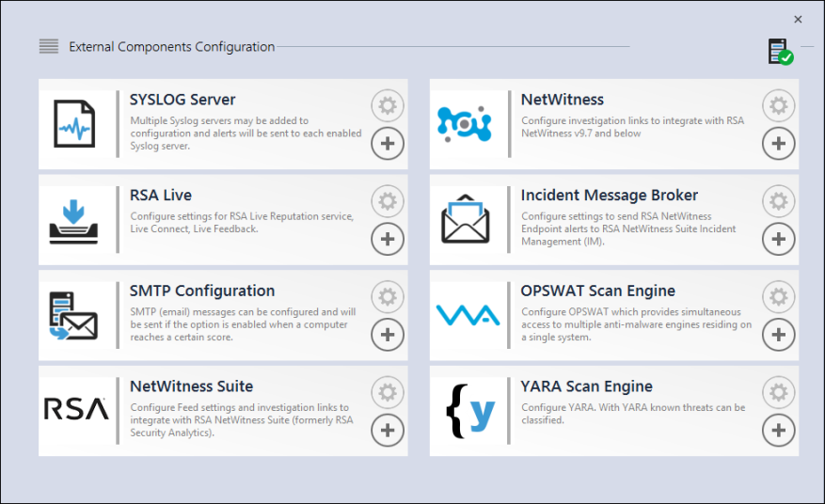Open settings gear for NetWitness Suite
Viewport: 825px width, 504px height.
click(x=388, y=392)
